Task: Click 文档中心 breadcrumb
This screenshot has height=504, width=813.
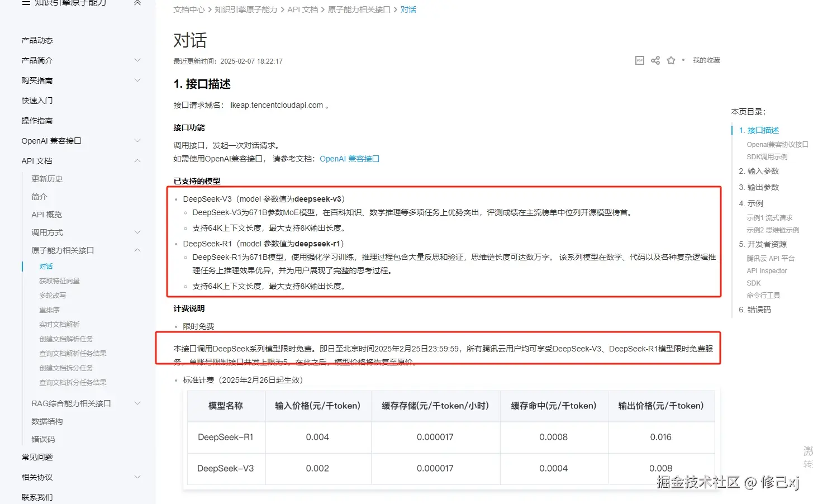Action: 189,9
